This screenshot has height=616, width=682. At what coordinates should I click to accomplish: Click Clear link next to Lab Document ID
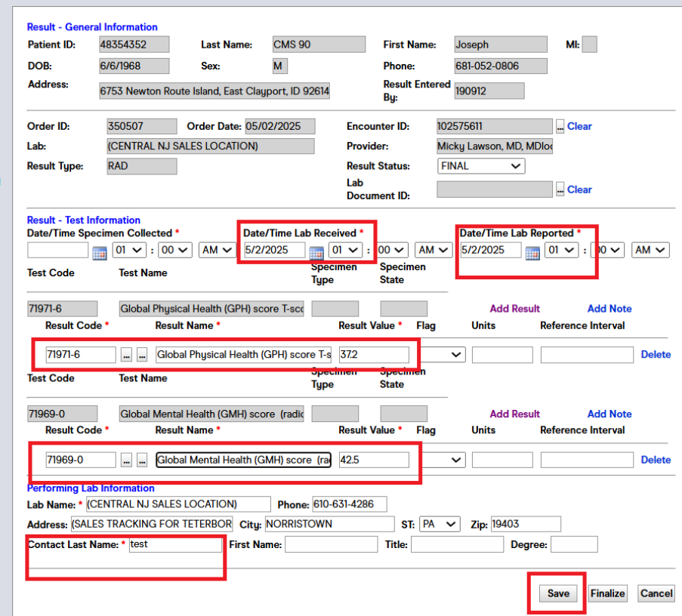[579, 189]
